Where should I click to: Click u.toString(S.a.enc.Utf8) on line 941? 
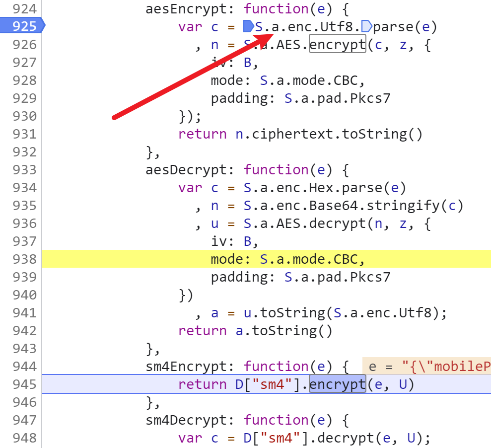[341, 313]
